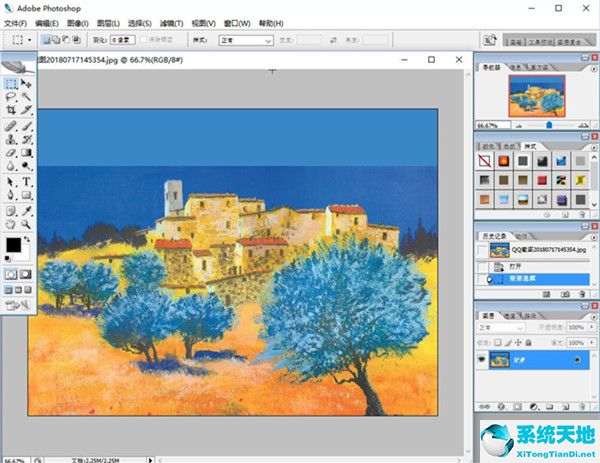Screen dimensions: 600x463
Task: Switch to standard screen mode
Action: (8, 290)
